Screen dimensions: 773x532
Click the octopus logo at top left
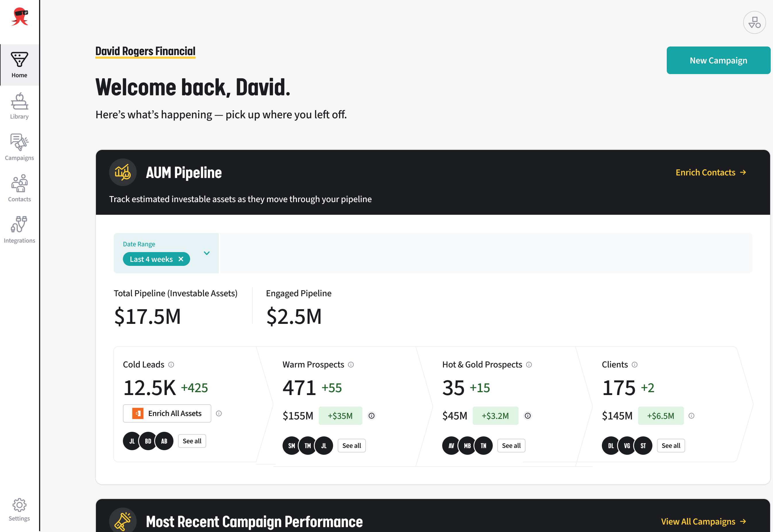(20, 17)
